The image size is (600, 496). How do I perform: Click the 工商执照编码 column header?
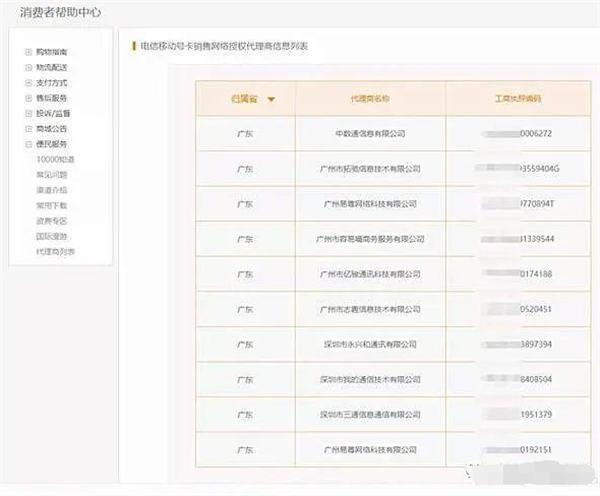point(518,99)
